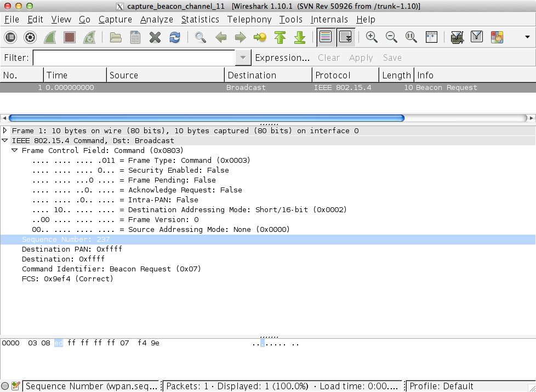Click the packet list horizontal scrollbar thumb

207,118
